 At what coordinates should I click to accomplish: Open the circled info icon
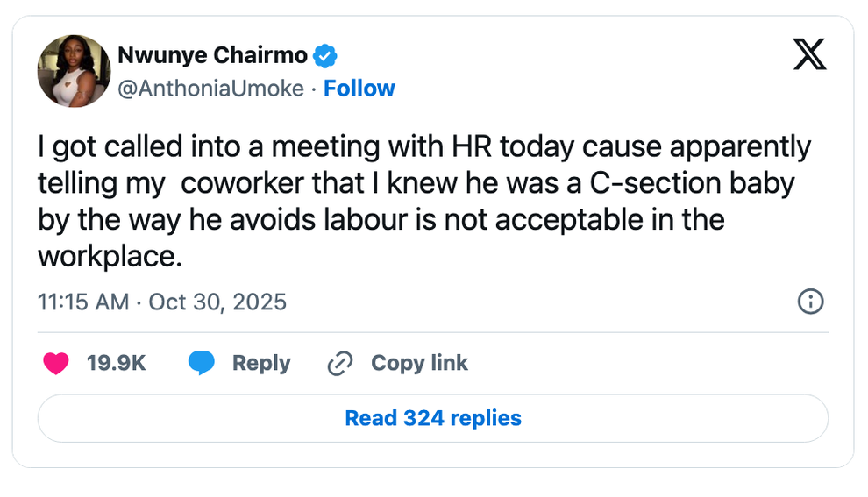(x=810, y=302)
